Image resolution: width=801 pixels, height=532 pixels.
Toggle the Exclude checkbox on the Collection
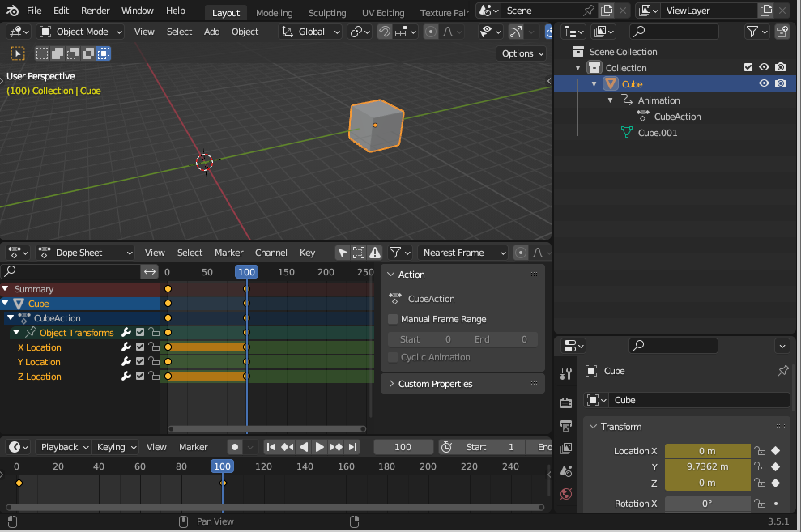click(748, 67)
